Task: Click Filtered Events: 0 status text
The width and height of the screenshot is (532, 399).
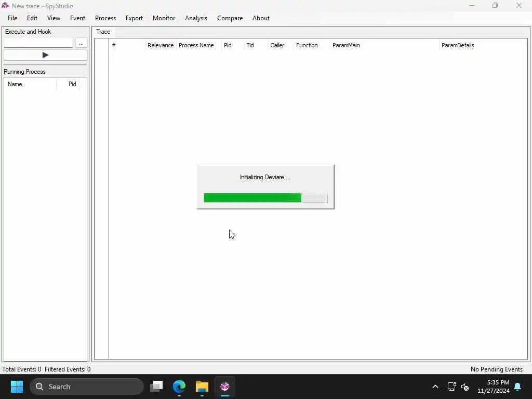Action: pos(68,369)
